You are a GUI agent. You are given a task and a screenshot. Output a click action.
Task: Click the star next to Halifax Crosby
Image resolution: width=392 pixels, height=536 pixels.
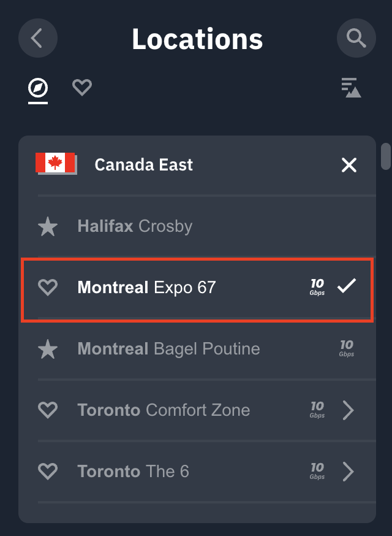point(48,227)
